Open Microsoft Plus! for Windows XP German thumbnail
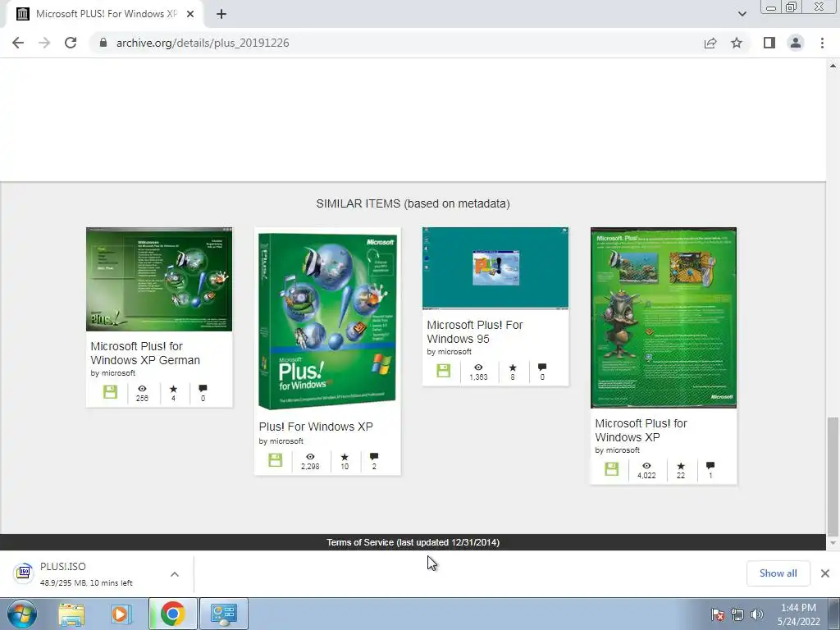The height and width of the screenshot is (630, 840). 159,279
